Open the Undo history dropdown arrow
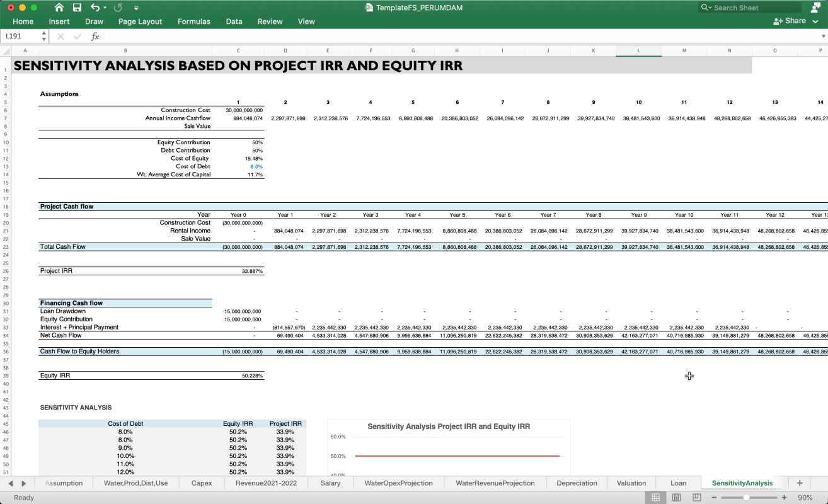Viewport: 828px width, 504px height. (105, 7)
